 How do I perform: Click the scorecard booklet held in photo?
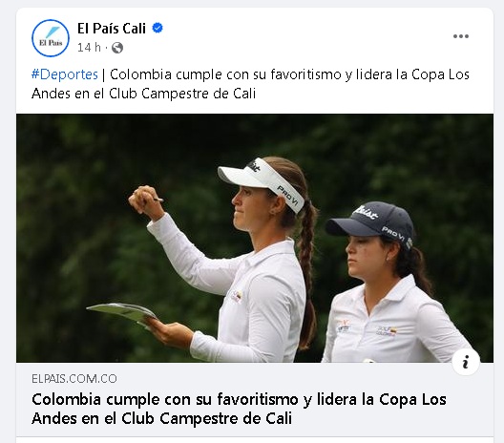122,312
